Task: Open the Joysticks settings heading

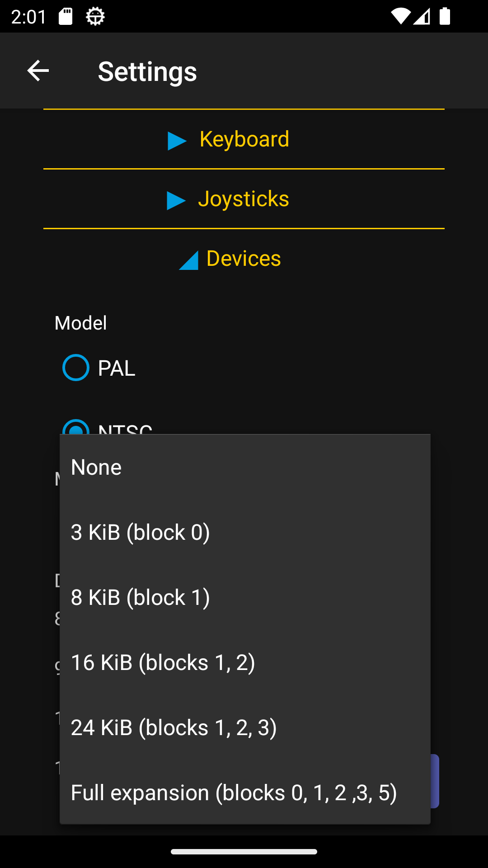Action: coord(244,199)
